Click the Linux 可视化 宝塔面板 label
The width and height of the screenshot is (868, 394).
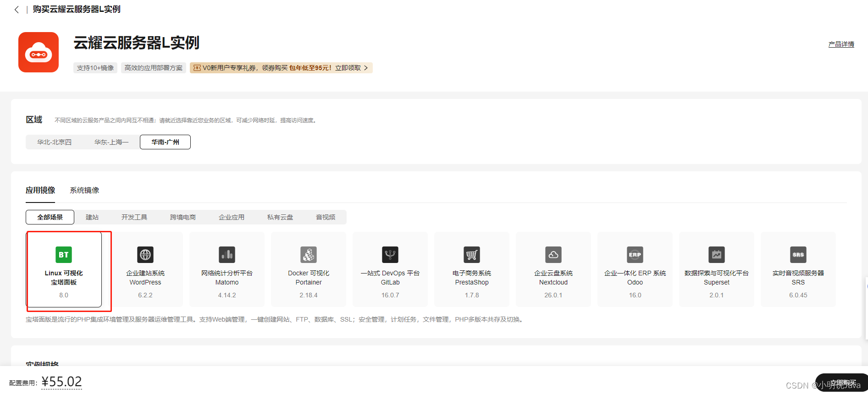point(64,278)
